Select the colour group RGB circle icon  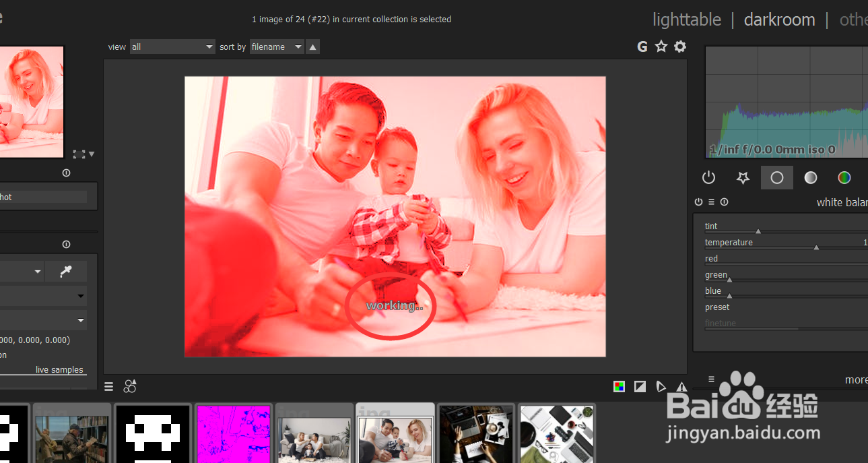click(844, 177)
